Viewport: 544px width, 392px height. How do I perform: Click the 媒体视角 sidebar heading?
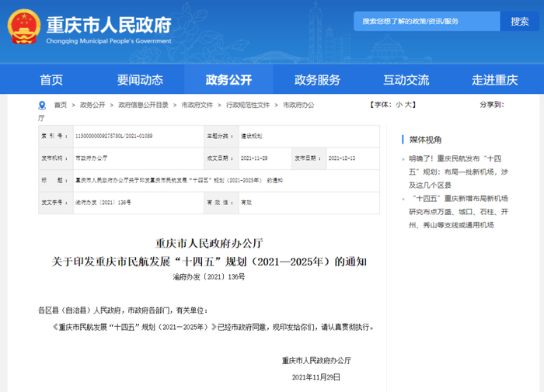click(x=425, y=140)
